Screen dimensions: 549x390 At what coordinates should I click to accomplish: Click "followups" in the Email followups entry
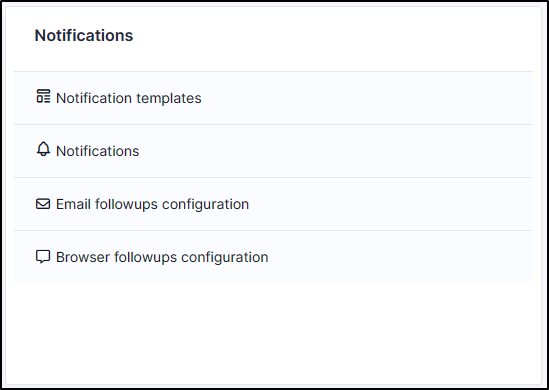126,204
